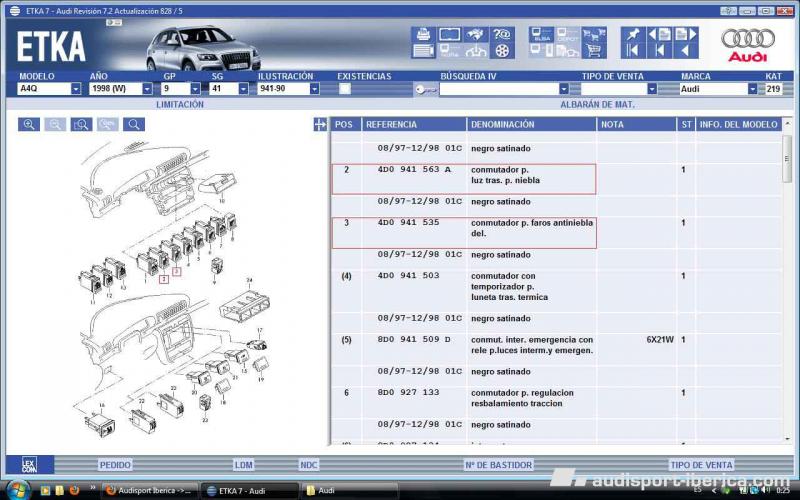Screen dimensions: 800x500
Task: Open the Año 1998 (W) dropdown
Action: 147,89
